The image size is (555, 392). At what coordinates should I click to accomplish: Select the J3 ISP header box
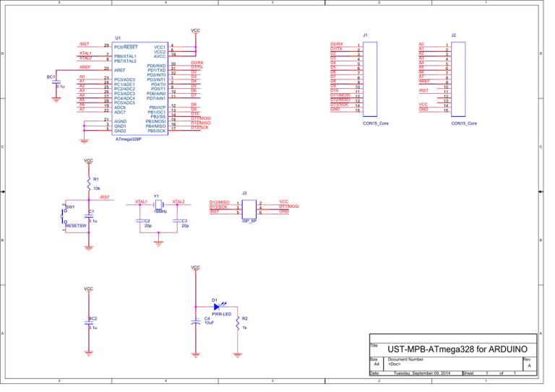[249, 209]
